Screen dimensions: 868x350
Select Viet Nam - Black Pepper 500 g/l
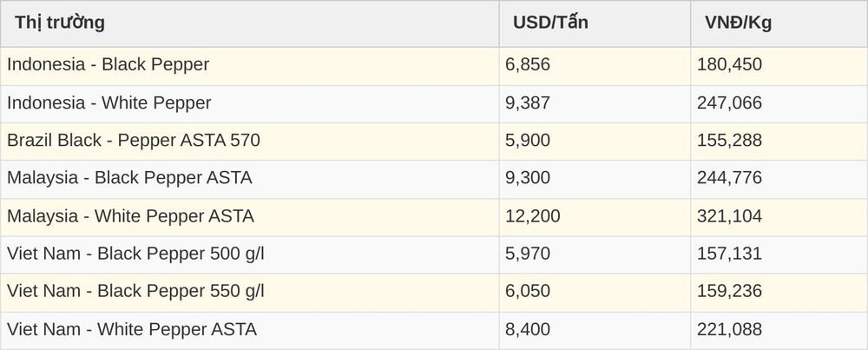434,254
